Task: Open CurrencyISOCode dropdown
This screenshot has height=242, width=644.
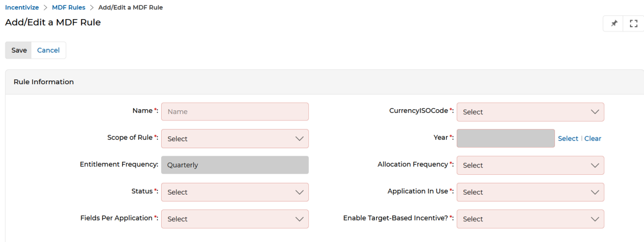Action: tap(530, 112)
